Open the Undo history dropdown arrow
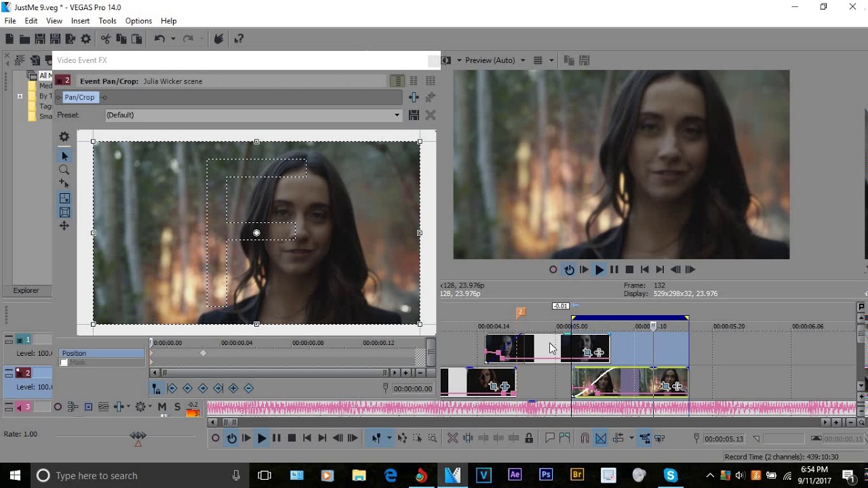 pyautogui.click(x=172, y=39)
